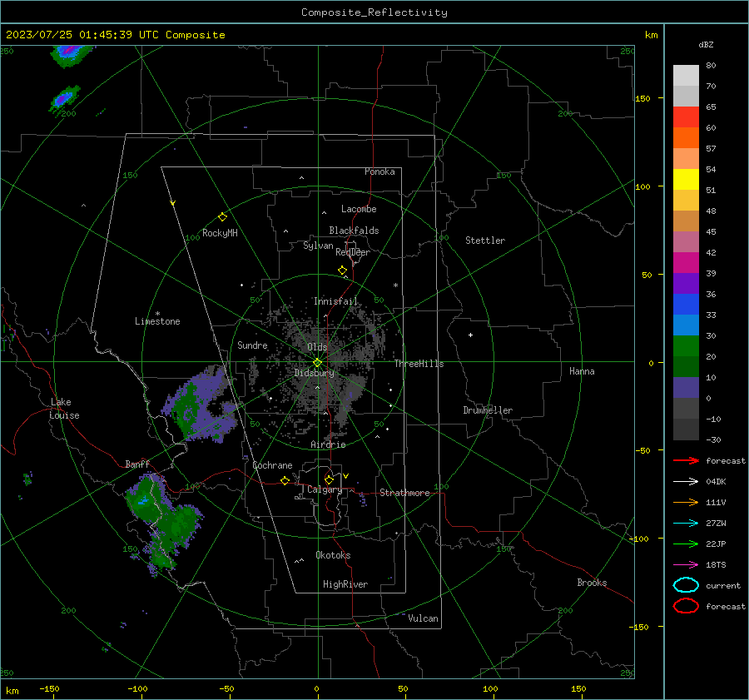Pick the slate purple 0-10 dBZ swatch
The width and height of the screenshot is (749, 700).
click(686, 387)
